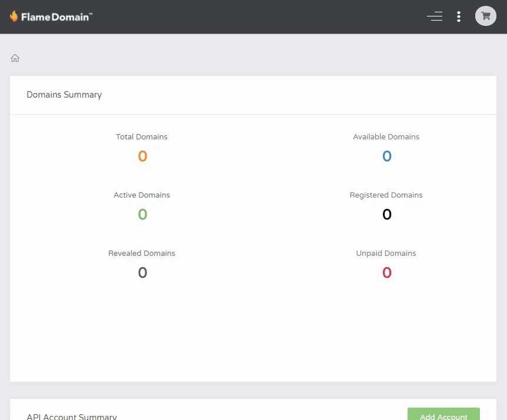Click the Available Domains label
Viewport: 507px width, 420px height.
[x=386, y=137]
